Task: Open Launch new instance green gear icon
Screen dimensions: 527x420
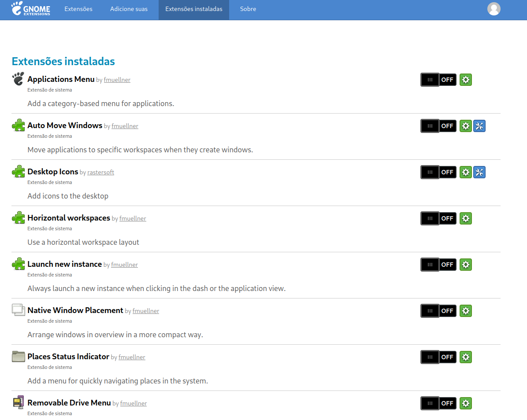Action: tap(465, 265)
